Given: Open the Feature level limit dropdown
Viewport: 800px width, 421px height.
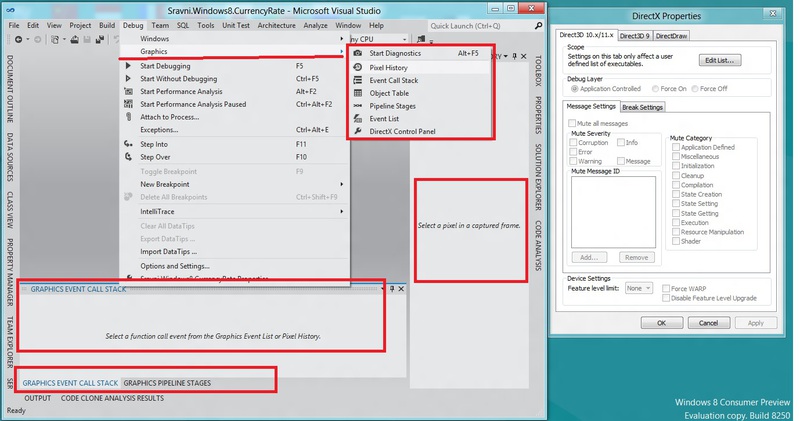Looking at the screenshot, I should tap(639, 288).
